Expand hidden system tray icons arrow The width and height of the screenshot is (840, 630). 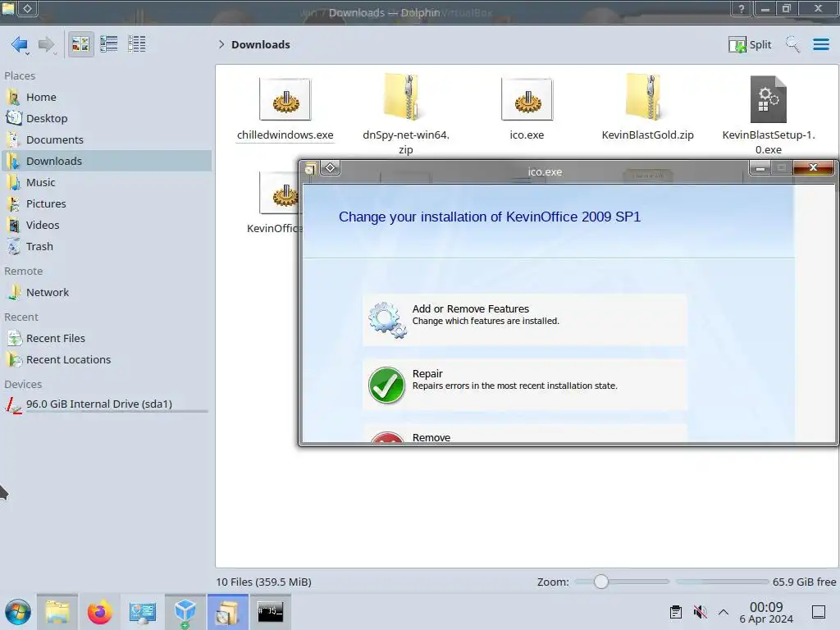coord(724,612)
